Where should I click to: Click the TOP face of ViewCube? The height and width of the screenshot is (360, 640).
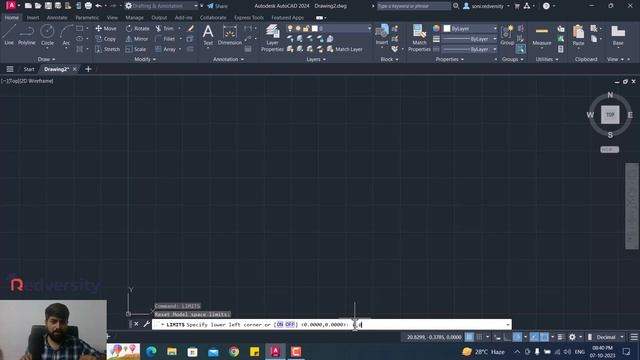click(610, 115)
